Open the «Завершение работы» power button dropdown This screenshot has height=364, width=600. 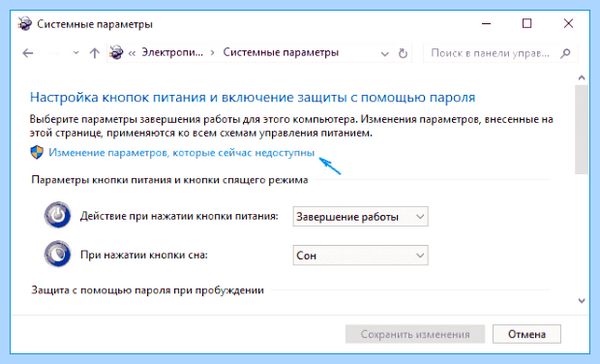pyautogui.click(x=360, y=217)
